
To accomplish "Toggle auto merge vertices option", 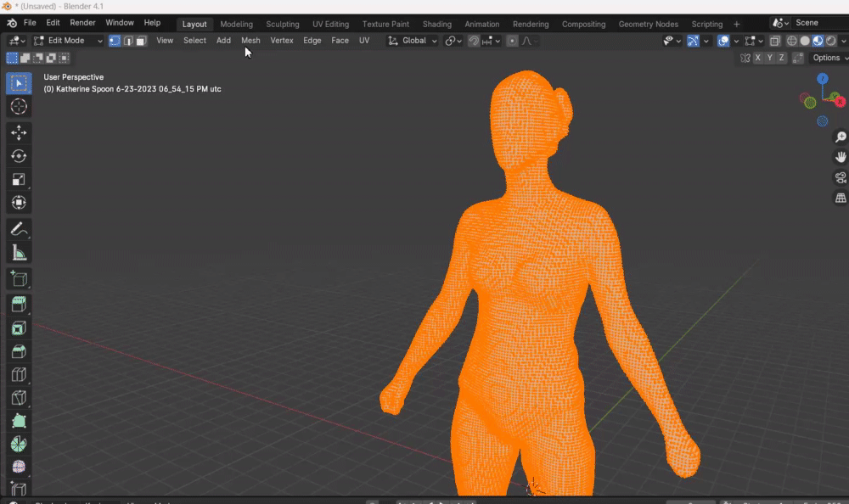I will [x=797, y=58].
